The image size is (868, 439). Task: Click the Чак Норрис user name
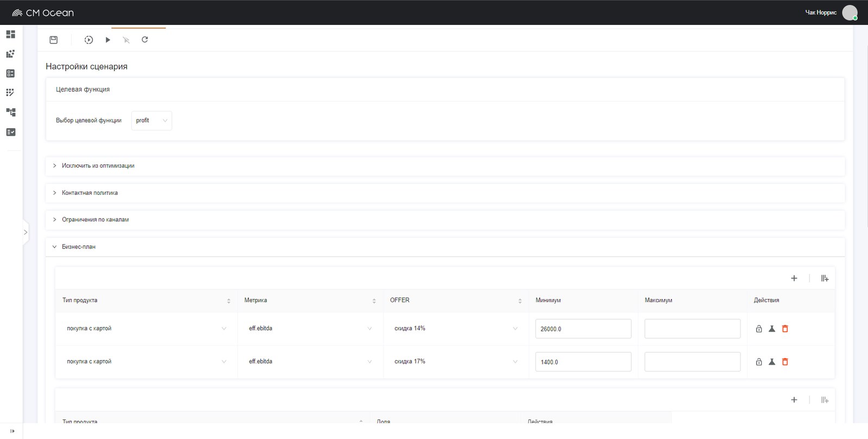click(821, 12)
